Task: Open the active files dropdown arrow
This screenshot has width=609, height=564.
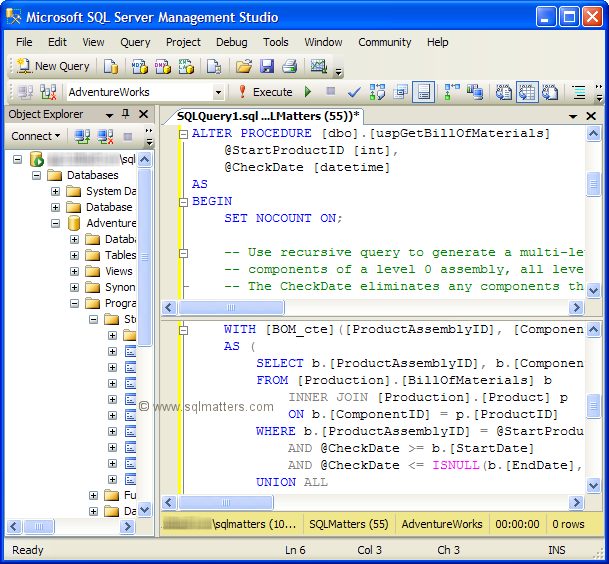Action: click(x=572, y=116)
